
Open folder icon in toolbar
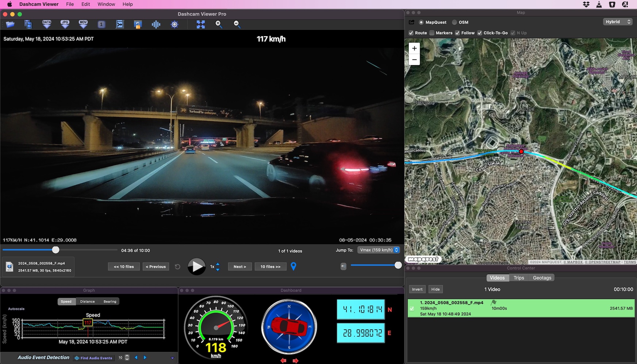coord(10,24)
